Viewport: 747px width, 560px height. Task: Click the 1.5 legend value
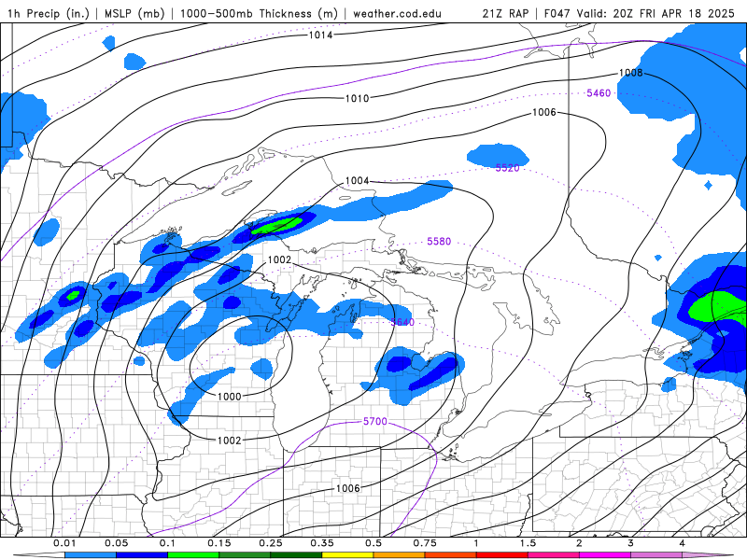pos(528,543)
